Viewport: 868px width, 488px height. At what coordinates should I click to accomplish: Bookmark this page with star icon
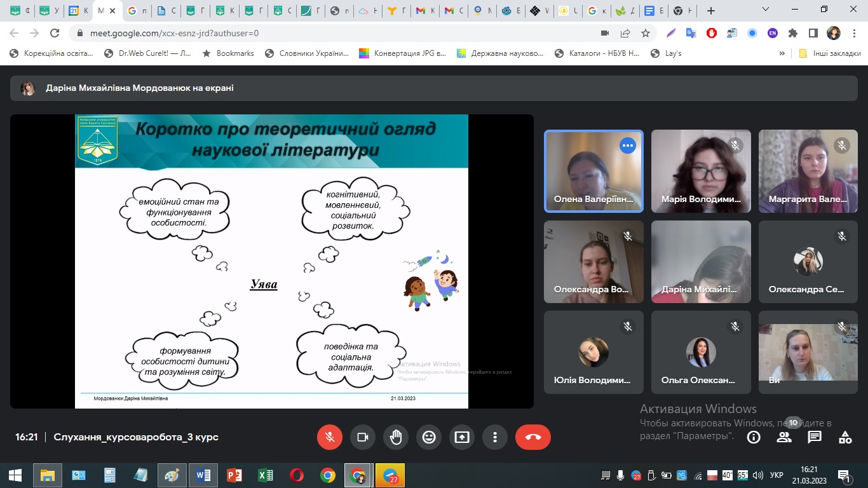tap(646, 33)
